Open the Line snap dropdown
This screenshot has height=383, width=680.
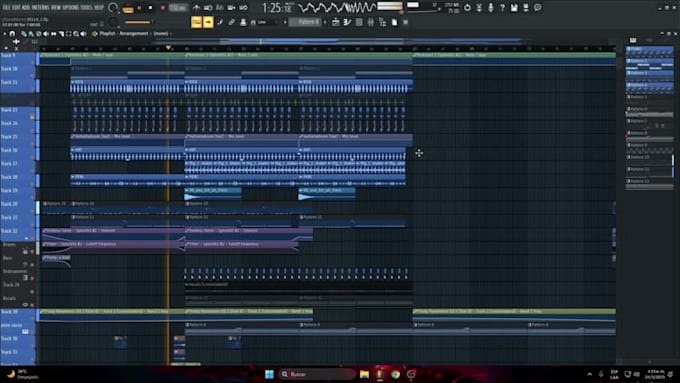tap(268, 22)
